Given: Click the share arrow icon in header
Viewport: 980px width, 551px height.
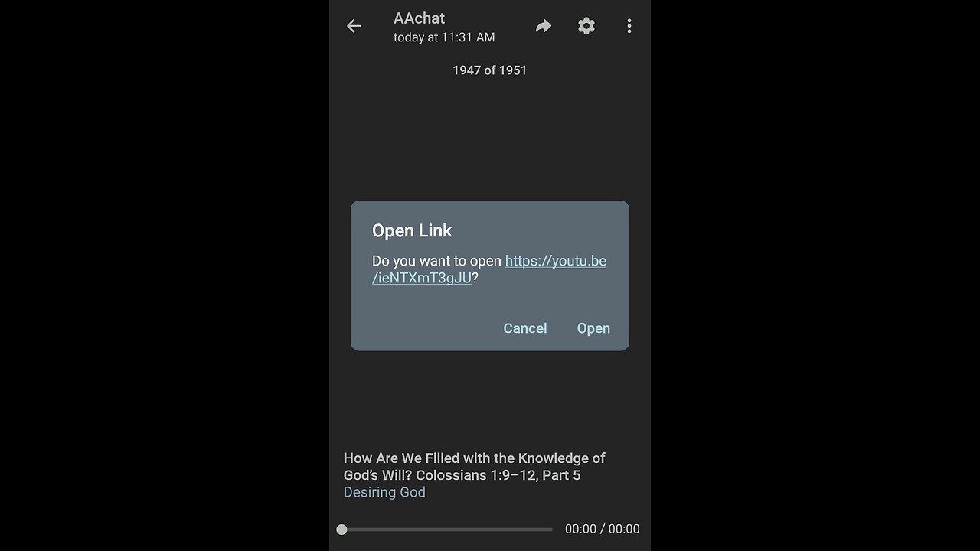Looking at the screenshot, I should tap(544, 26).
